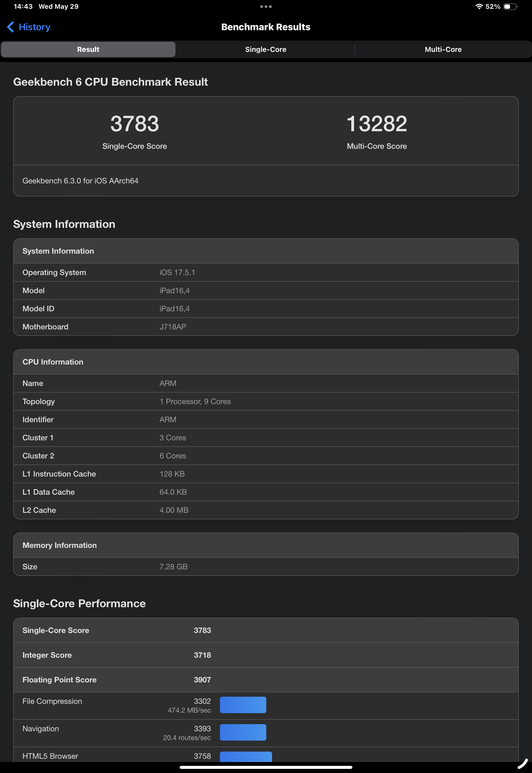Tap the 13282 multi-core score
This screenshot has height=773, width=532.
tap(377, 124)
